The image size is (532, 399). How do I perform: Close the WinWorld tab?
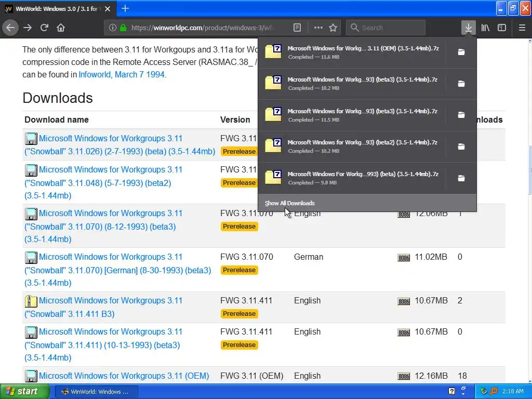pos(108,9)
